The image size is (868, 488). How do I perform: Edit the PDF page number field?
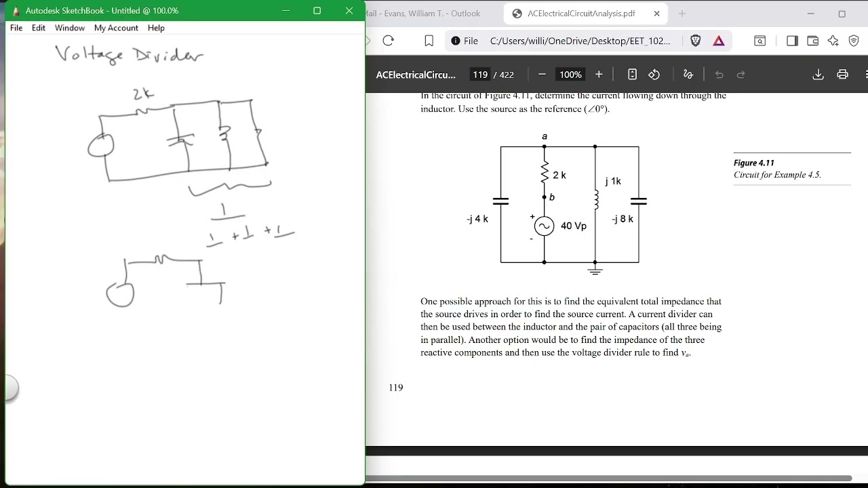(x=480, y=75)
